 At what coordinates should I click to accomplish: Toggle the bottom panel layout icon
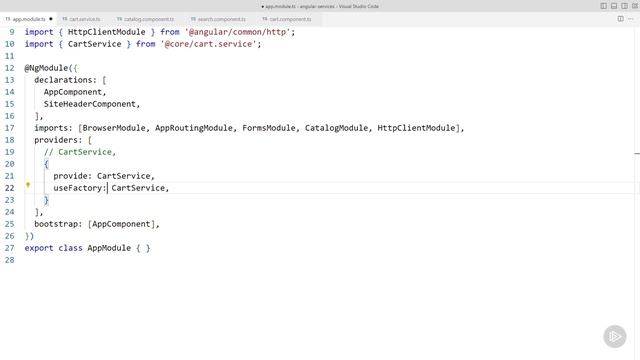(614, 6)
